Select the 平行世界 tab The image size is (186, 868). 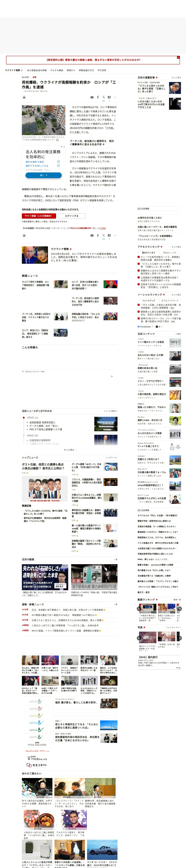[102, 70]
